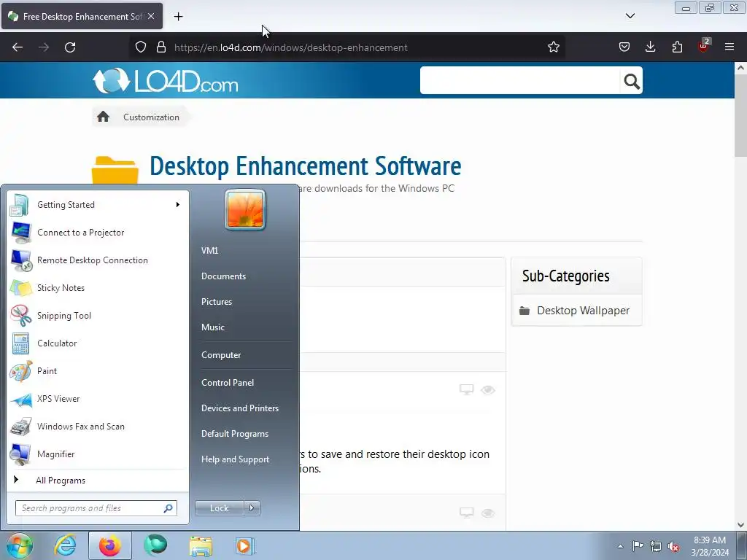Expand All Programs list

click(98, 480)
